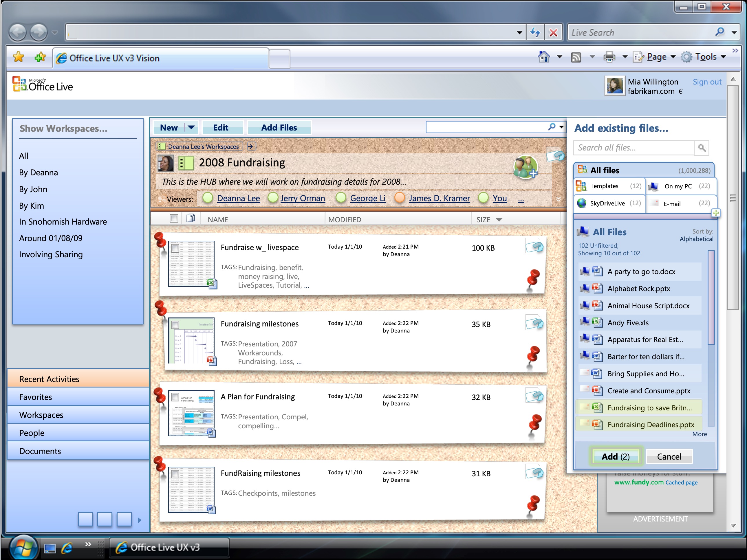Toggle the select-all checkbox in the file list header
This screenshot has width=747, height=560.
pyautogui.click(x=174, y=219)
